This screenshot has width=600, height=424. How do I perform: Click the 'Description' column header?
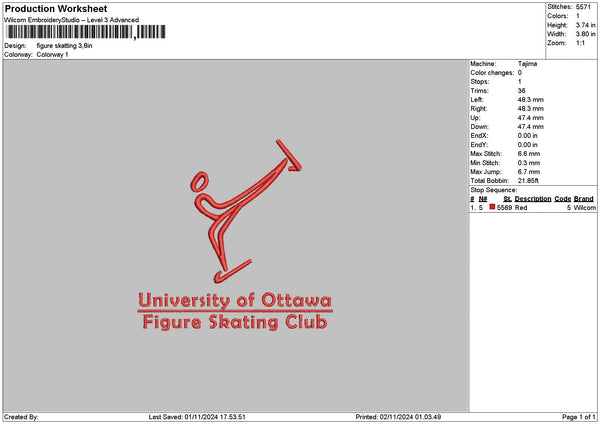(x=533, y=199)
